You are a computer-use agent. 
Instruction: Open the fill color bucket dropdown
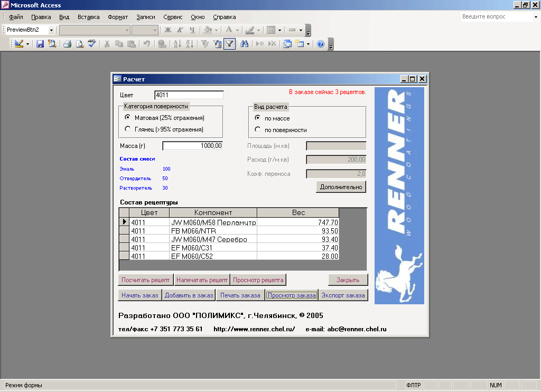(216, 30)
